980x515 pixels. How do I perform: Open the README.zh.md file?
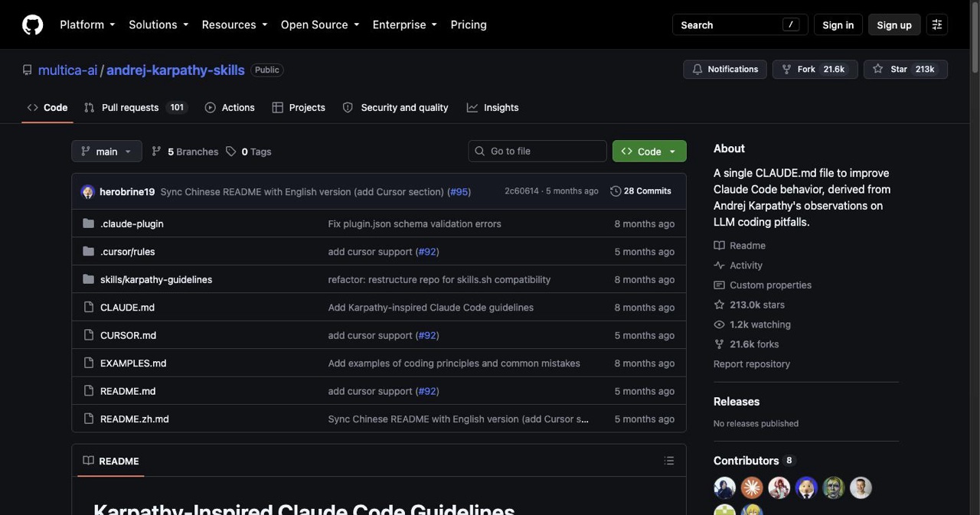134,419
